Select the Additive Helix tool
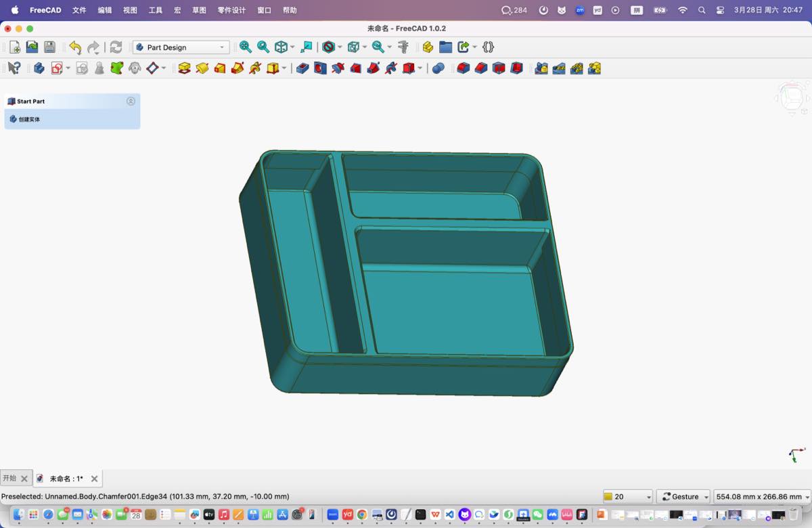Image resolution: width=812 pixels, height=528 pixels. click(x=255, y=68)
